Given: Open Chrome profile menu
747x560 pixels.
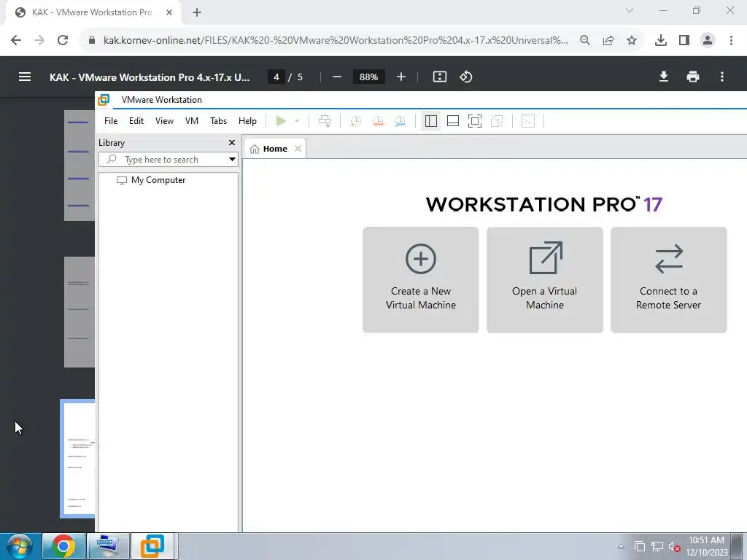Looking at the screenshot, I should coord(708,41).
